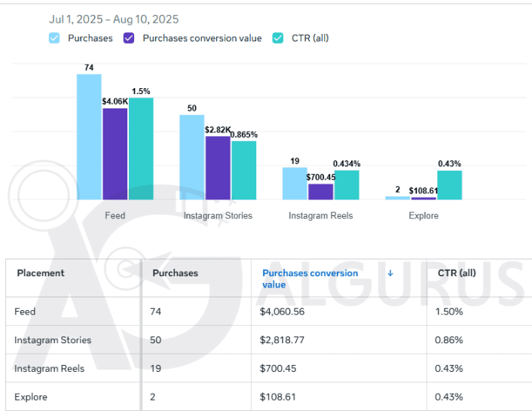The width and height of the screenshot is (532, 411).
Task: Click the sort arrow in Purchases conversion value column
Action: pos(390,273)
